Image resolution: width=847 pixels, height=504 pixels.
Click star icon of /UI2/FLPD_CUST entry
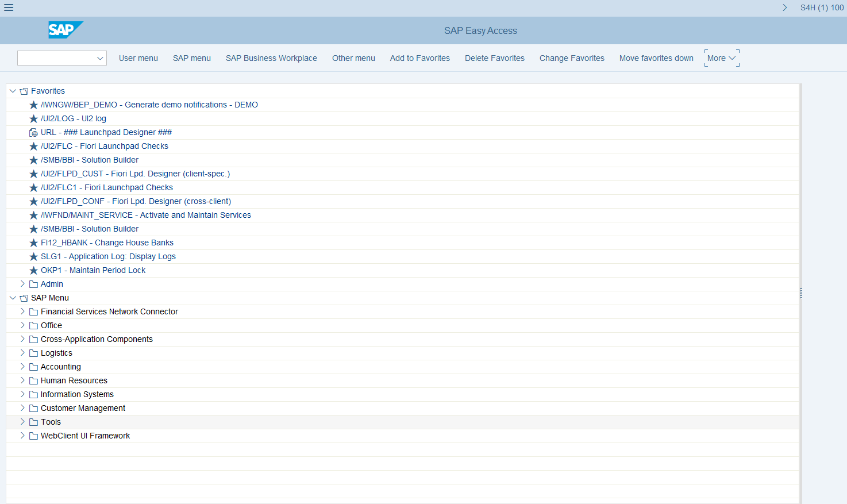click(33, 174)
